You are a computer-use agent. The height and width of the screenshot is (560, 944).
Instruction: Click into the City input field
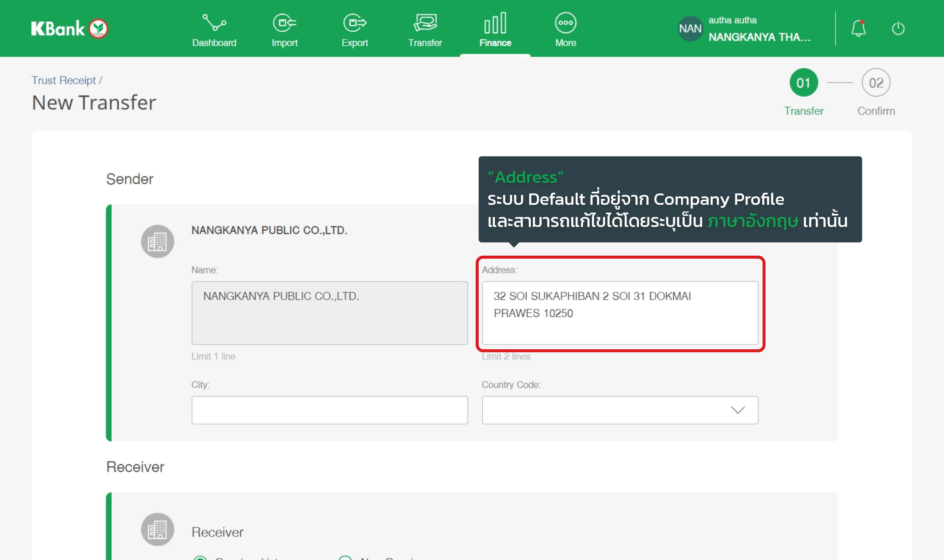(329, 410)
